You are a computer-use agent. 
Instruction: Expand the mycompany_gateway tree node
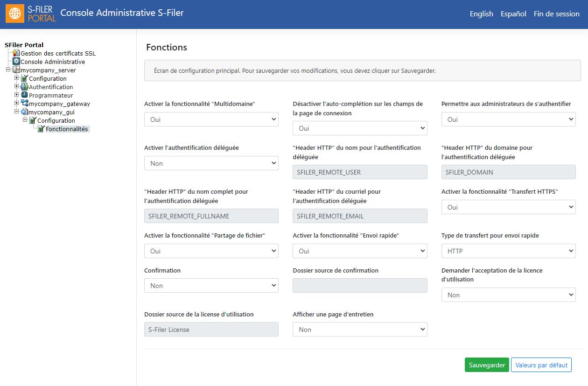(x=17, y=103)
